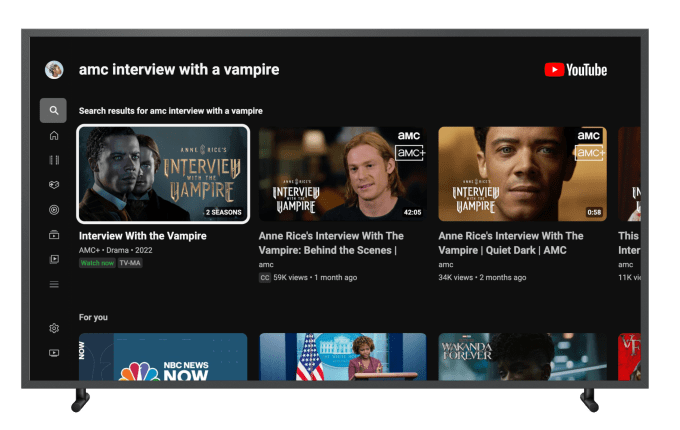Screen dimensions: 680x430
Task: Open 'Behind the Scenes' video title
Action: pos(331,243)
